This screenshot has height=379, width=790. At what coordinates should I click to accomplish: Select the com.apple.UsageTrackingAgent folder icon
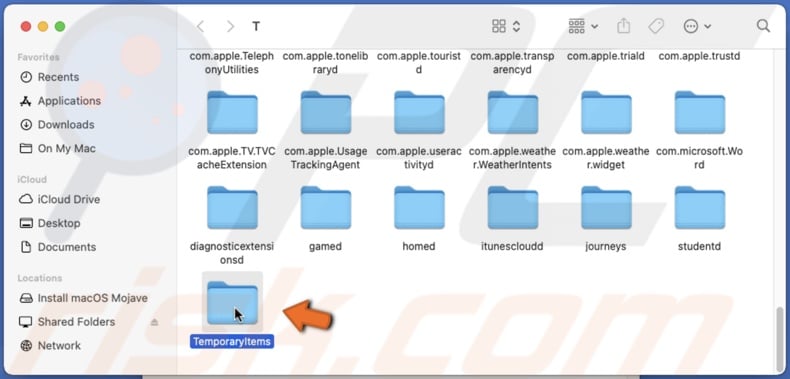pos(325,112)
